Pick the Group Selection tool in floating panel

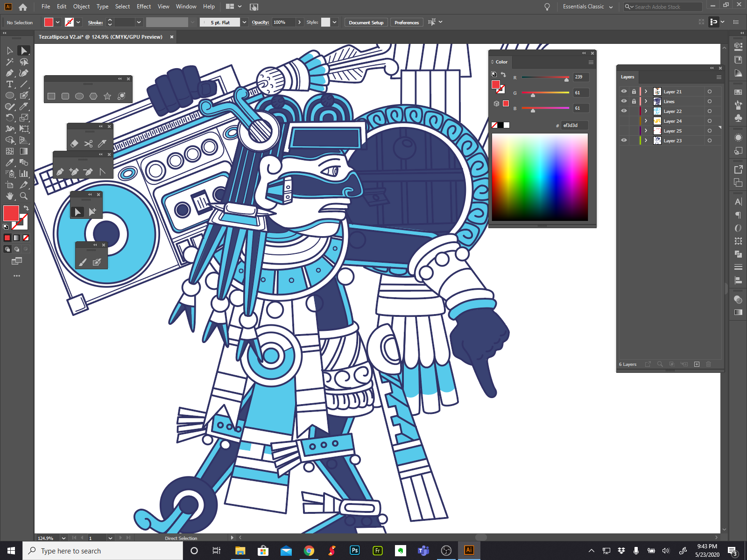coord(92,212)
